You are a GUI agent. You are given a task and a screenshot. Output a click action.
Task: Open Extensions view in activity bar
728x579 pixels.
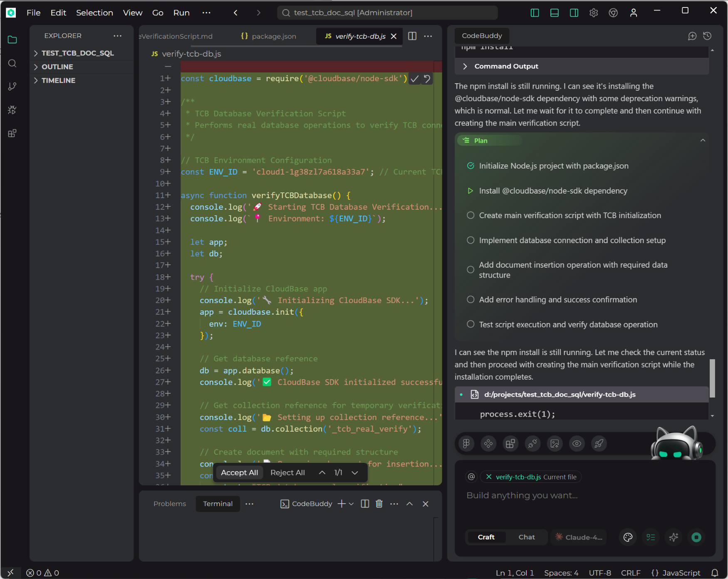pos(12,133)
